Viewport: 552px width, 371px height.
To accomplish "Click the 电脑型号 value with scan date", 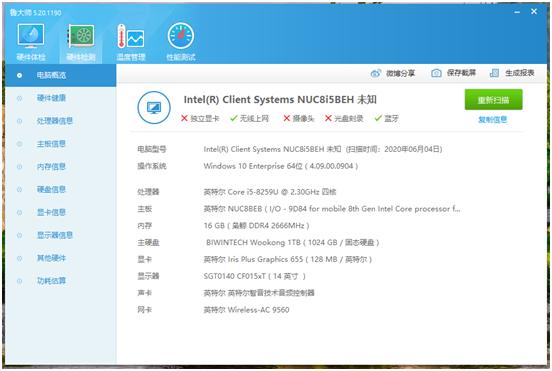I will pos(323,149).
